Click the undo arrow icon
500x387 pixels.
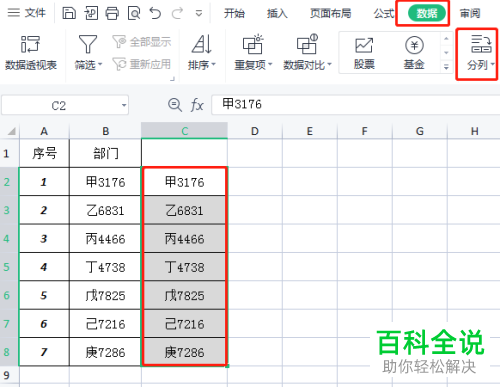[155, 13]
